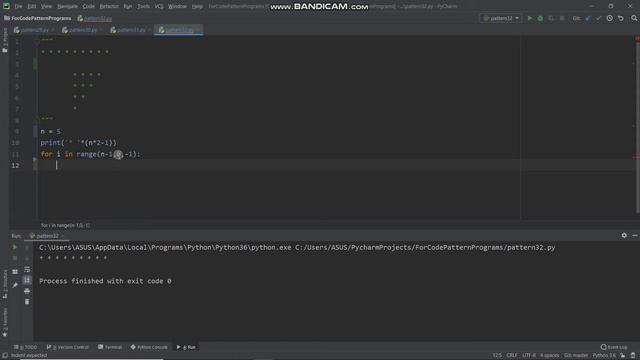640x360 pixels.
Task: Click ForCodePatternPrograms breadcrumb folder
Action: (38, 18)
